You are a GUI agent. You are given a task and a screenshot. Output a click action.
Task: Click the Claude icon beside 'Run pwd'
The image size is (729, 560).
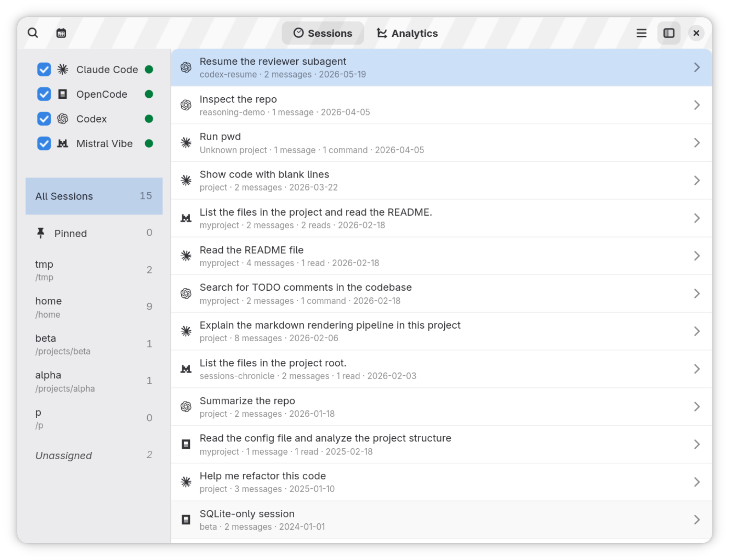[186, 143]
